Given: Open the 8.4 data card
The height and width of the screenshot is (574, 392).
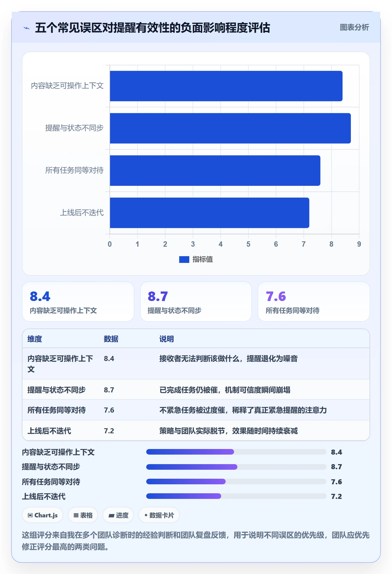Looking at the screenshot, I should click(78, 302).
